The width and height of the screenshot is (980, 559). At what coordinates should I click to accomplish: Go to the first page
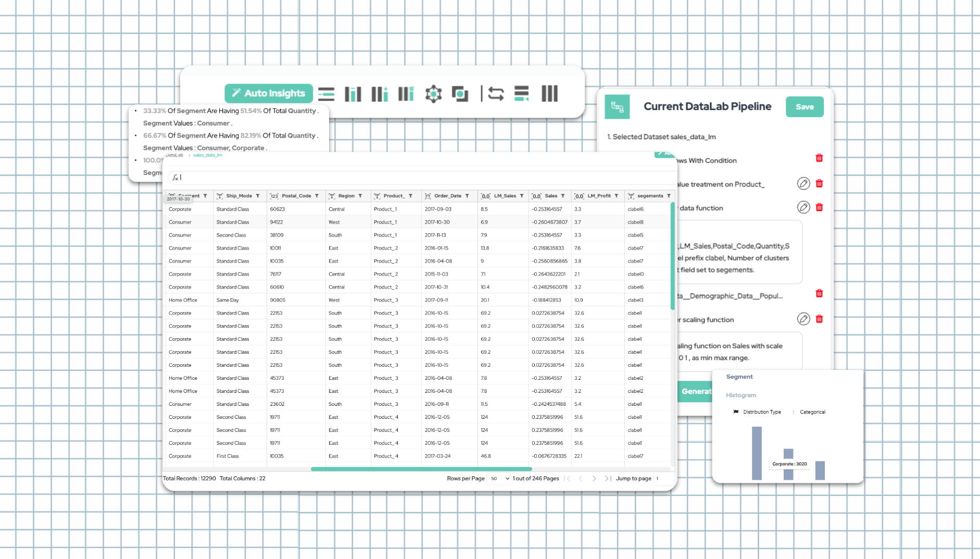tap(568, 478)
